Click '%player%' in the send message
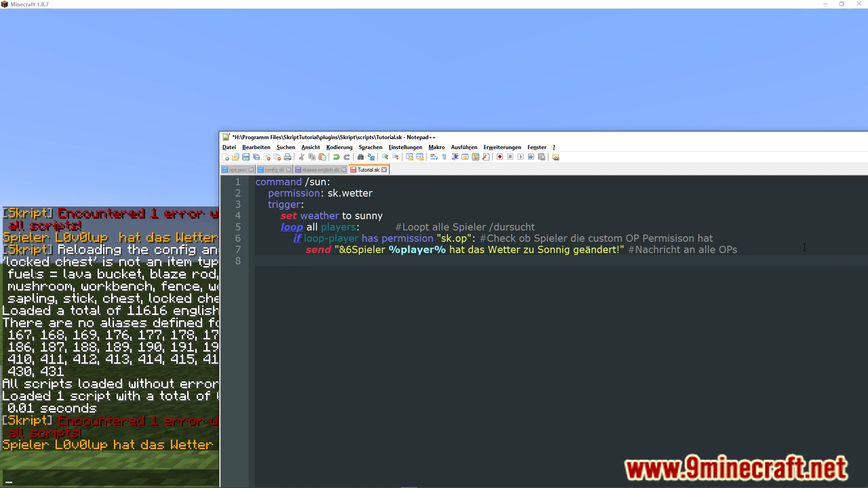The image size is (868, 488). click(417, 250)
